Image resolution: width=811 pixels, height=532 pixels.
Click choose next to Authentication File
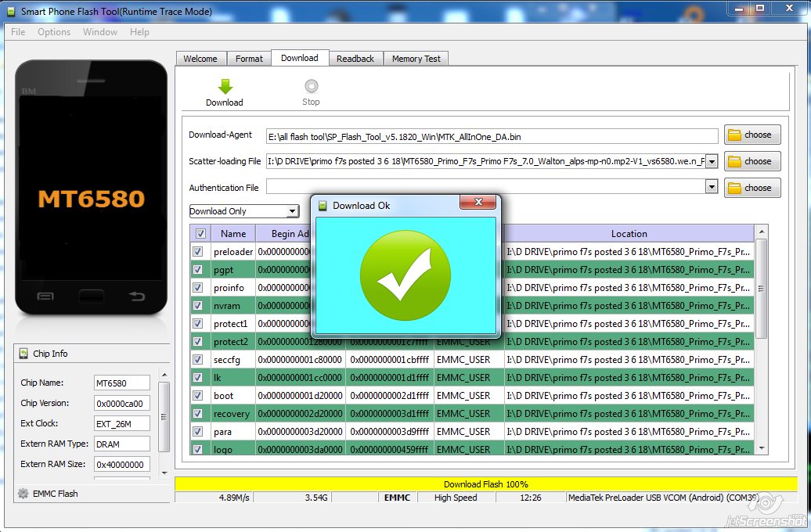tap(751, 187)
